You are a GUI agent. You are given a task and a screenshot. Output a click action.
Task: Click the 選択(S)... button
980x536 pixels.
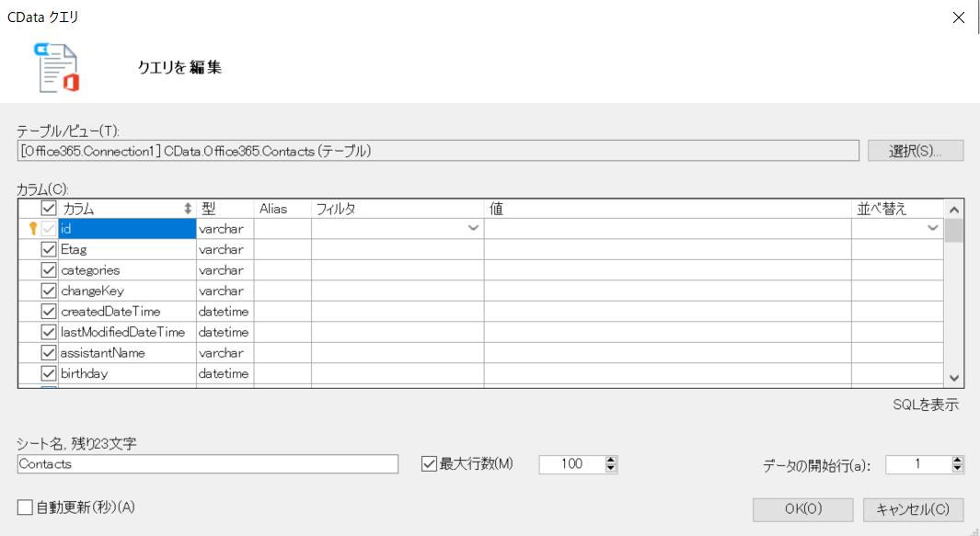pyautogui.click(x=916, y=151)
